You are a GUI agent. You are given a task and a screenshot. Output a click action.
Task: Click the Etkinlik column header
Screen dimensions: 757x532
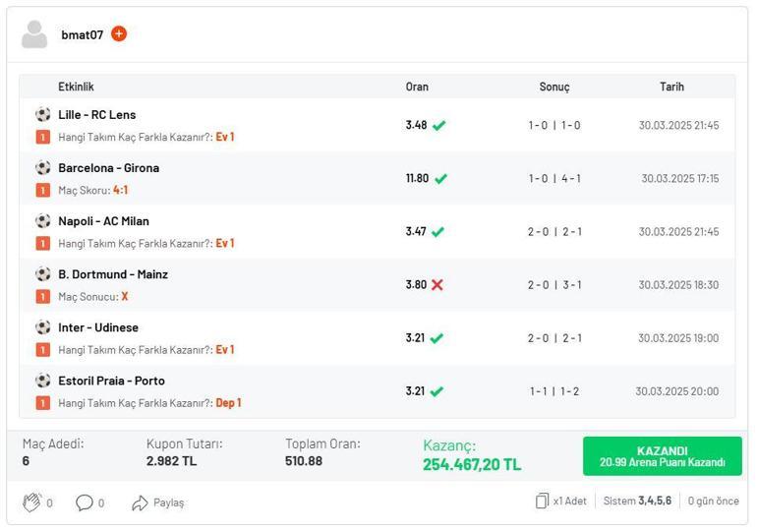[x=76, y=87]
